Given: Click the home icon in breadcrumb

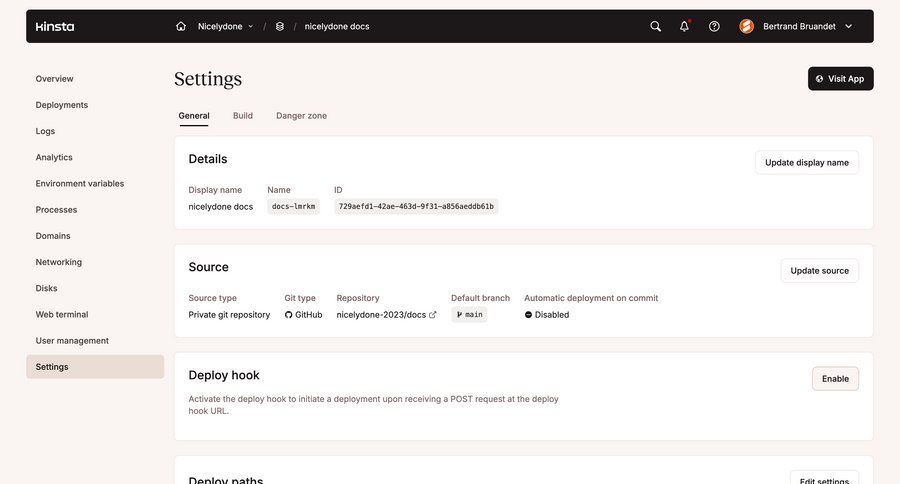Looking at the screenshot, I should tap(181, 26).
